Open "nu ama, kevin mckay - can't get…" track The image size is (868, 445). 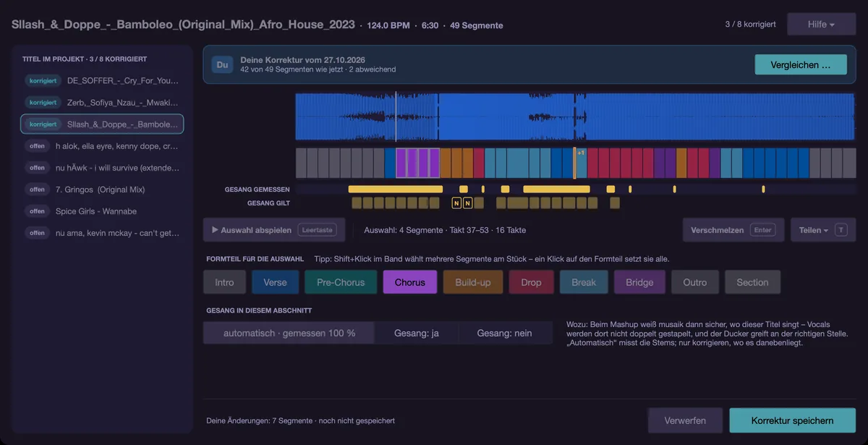102,233
